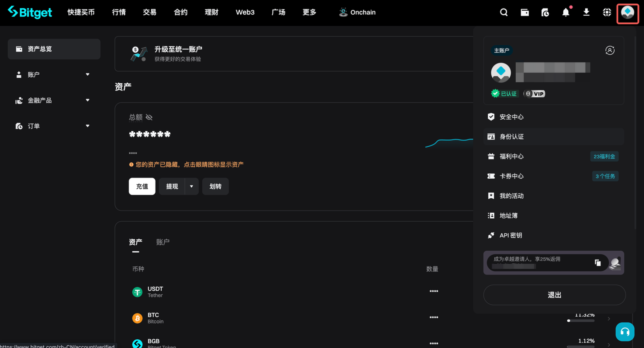Switch to the 账户 tab

coord(163,242)
